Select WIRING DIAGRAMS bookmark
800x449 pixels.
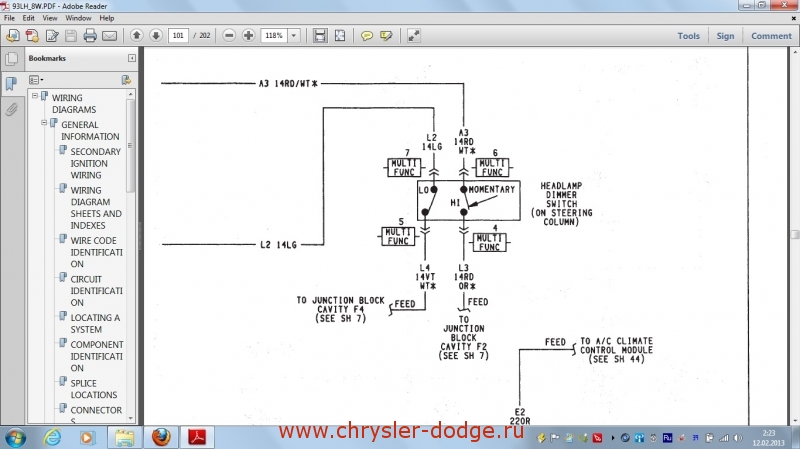[x=74, y=104]
